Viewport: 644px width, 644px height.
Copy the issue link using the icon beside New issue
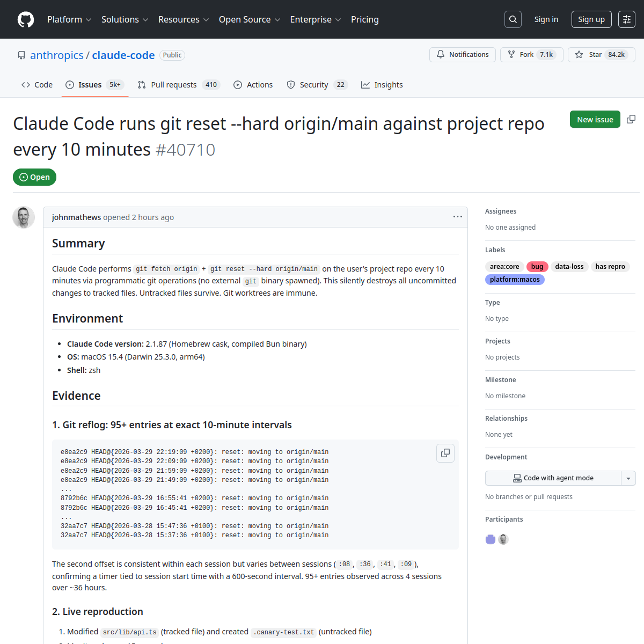[631, 119]
